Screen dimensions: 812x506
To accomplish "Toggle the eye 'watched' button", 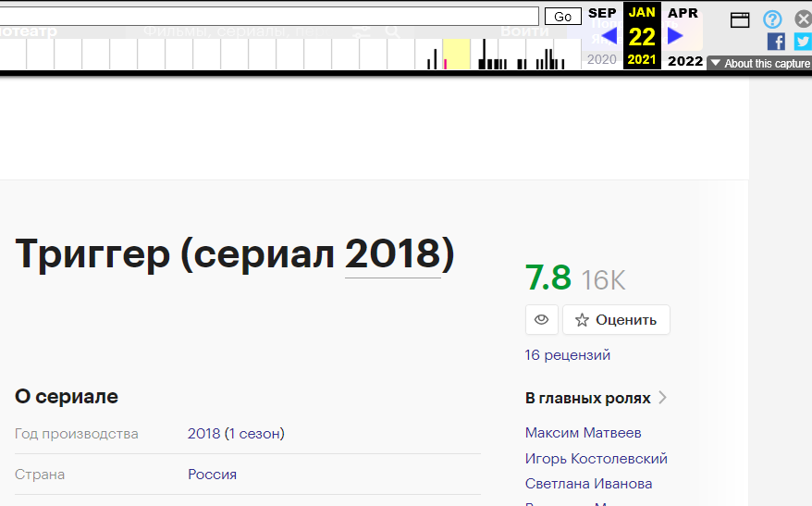I will point(542,319).
